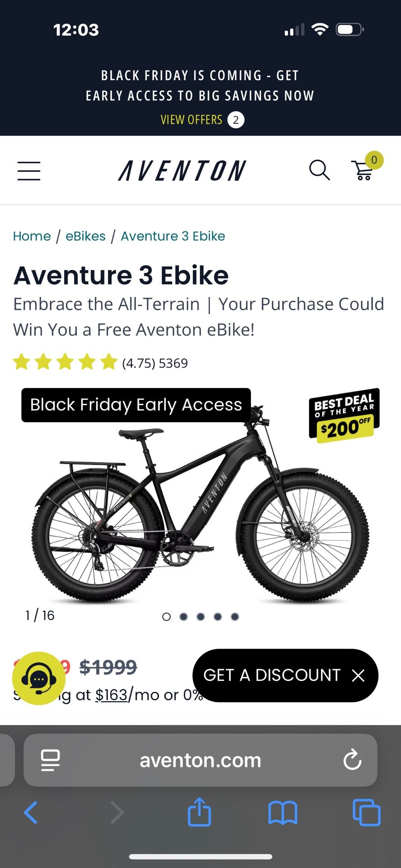Open the search icon

[320, 170]
